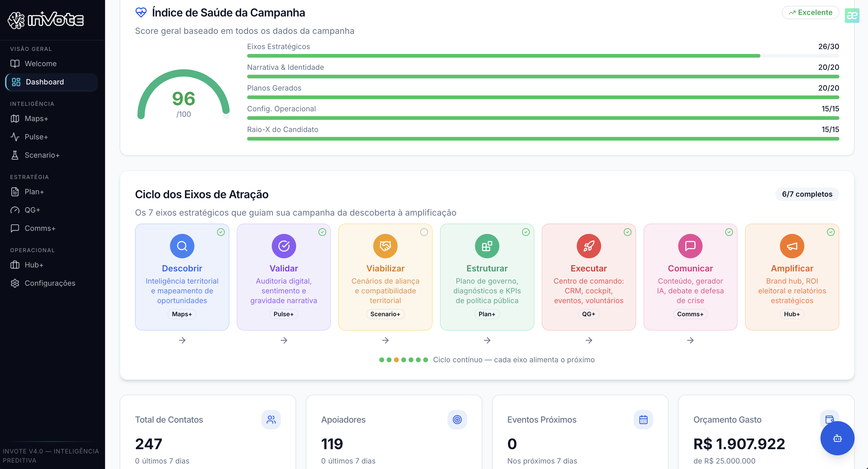This screenshot has width=868, height=469.
Task: Click the Executar rocket circle icon
Action: click(589, 246)
